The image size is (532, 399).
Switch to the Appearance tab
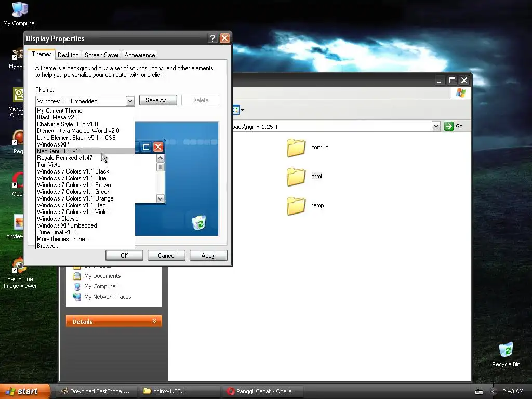tap(139, 55)
